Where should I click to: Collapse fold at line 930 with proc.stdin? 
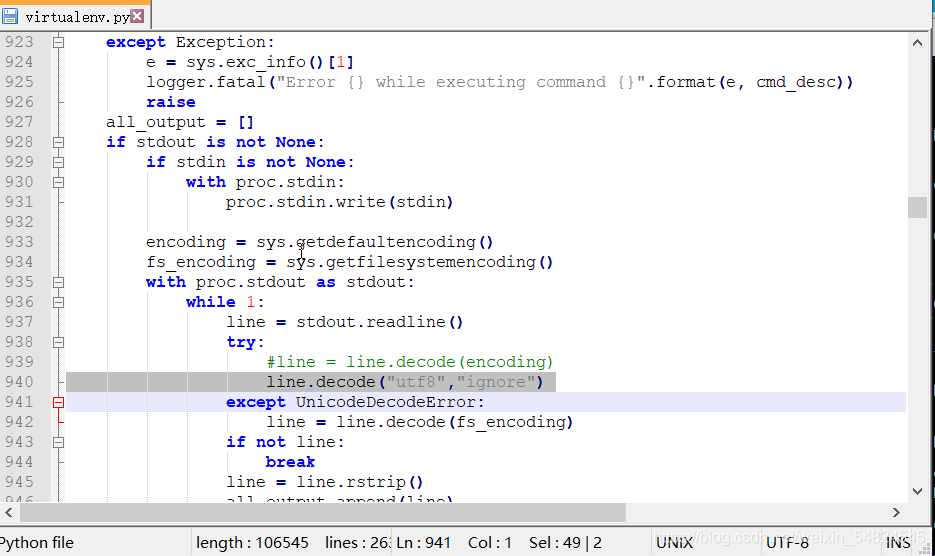tap(58, 182)
